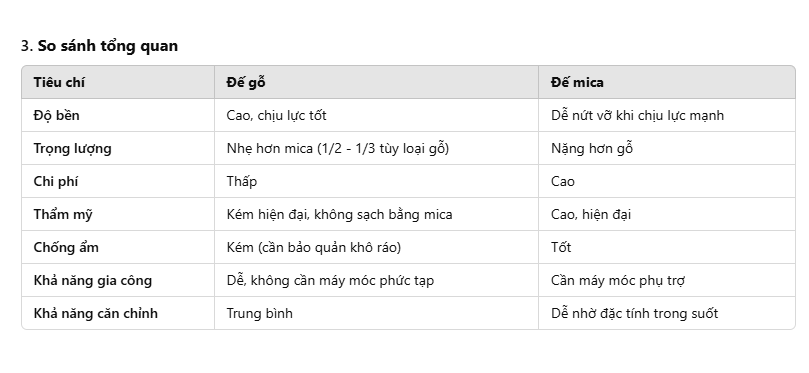Click 'Dễ nhờ đặc tính trong suốt' cell
Viewport: 809px width, 373px height.
coord(634,314)
